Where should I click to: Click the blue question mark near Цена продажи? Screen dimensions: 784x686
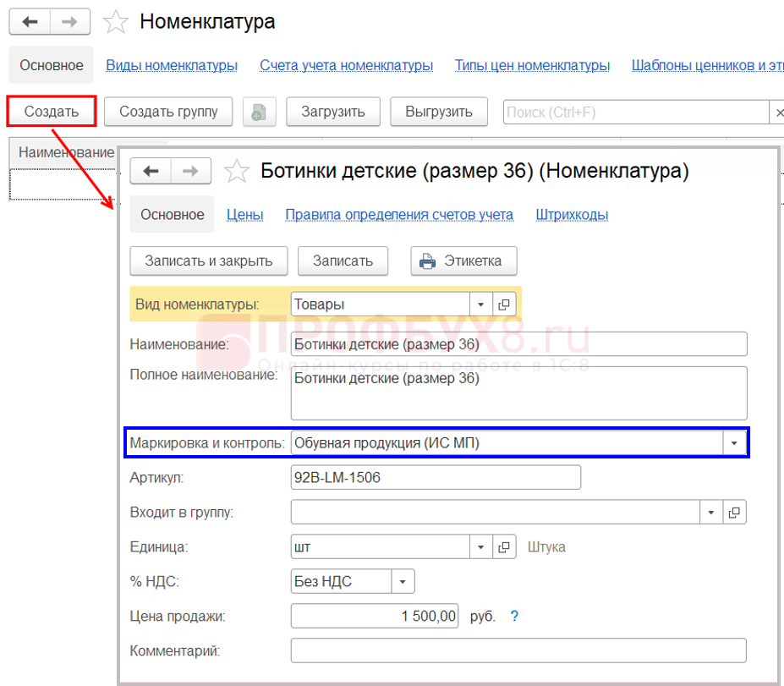click(x=514, y=616)
